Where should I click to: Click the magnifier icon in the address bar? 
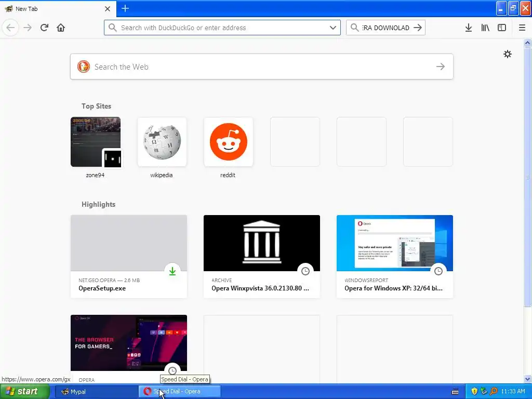113,28
